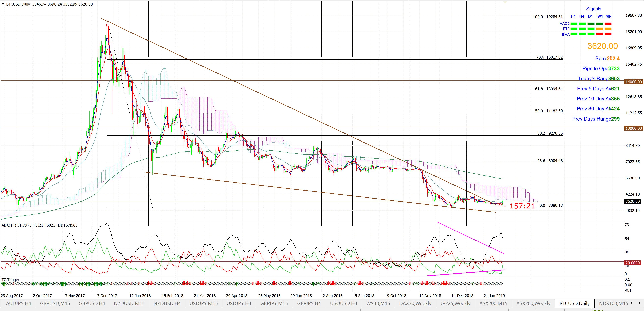Click the W1 signals column header
The width and height of the screenshot is (644, 311).
click(x=600, y=16)
